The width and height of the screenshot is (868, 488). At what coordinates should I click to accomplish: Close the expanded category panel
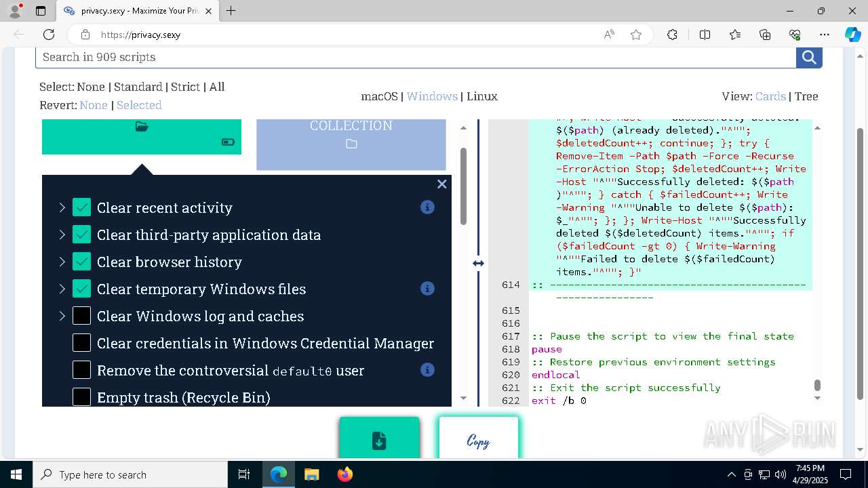click(442, 184)
